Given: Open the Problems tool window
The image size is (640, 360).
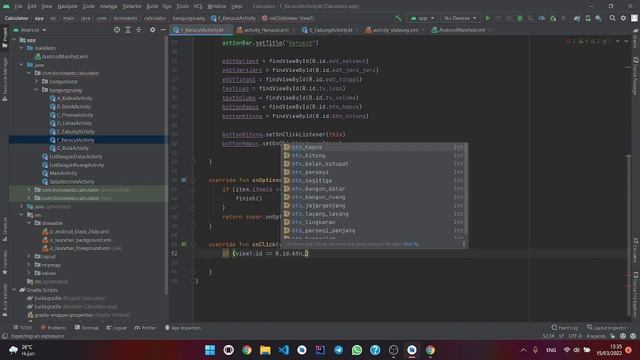Looking at the screenshot, I should click(x=53, y=328).
